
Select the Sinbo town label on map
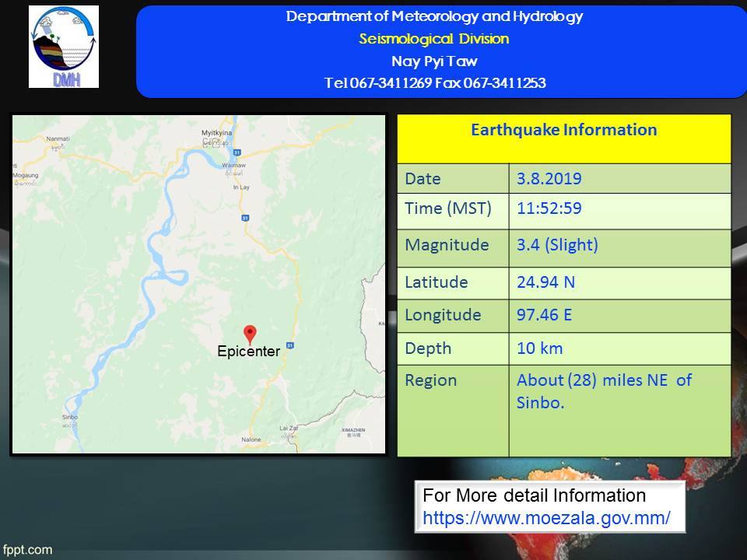click(69, 418)
